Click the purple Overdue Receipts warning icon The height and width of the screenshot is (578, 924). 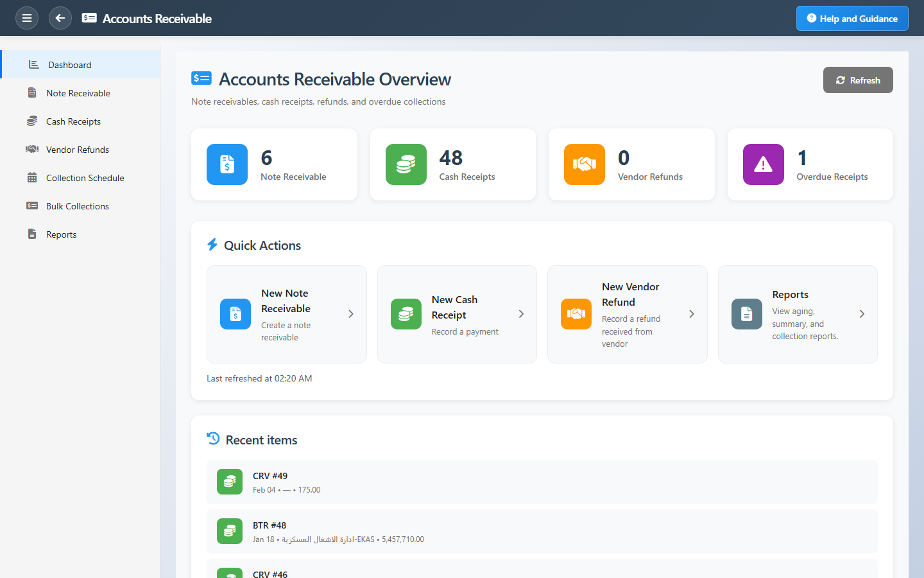click(763, 164)
